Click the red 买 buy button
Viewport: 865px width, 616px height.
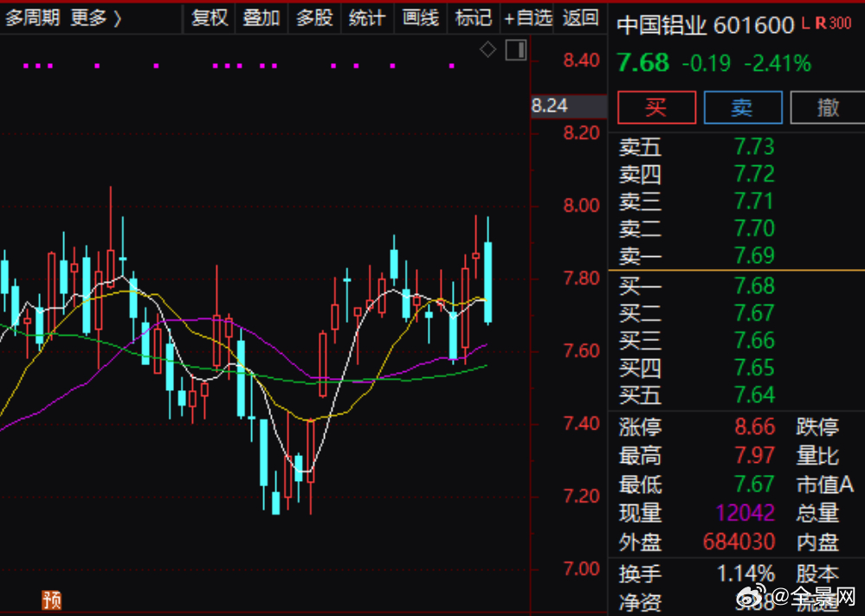pos(656,107)
